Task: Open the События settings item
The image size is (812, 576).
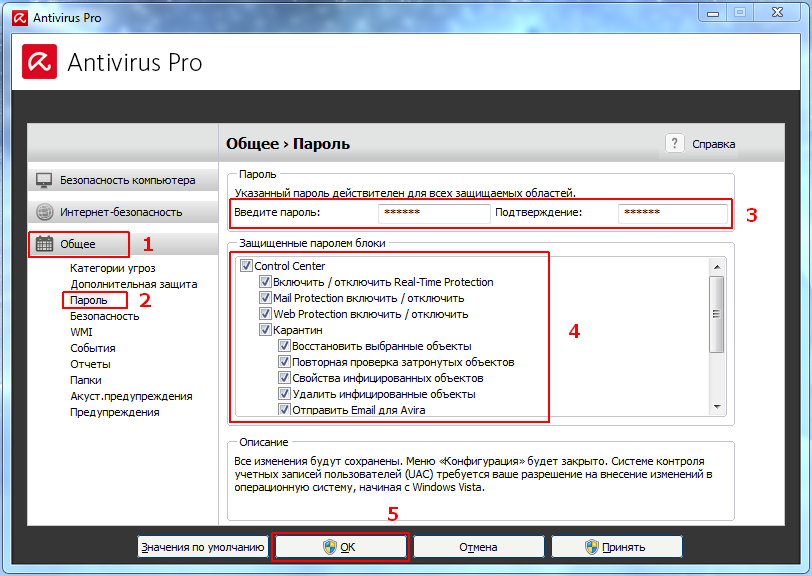Action: coord(93,348)
